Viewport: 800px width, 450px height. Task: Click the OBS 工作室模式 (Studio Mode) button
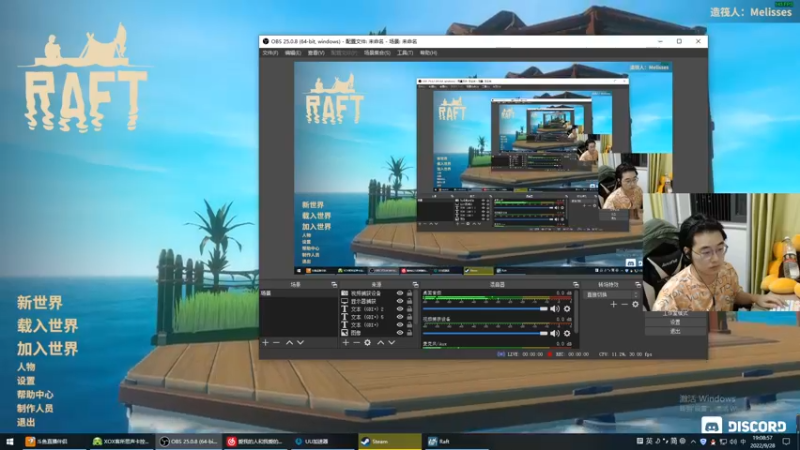click(676, 313)
